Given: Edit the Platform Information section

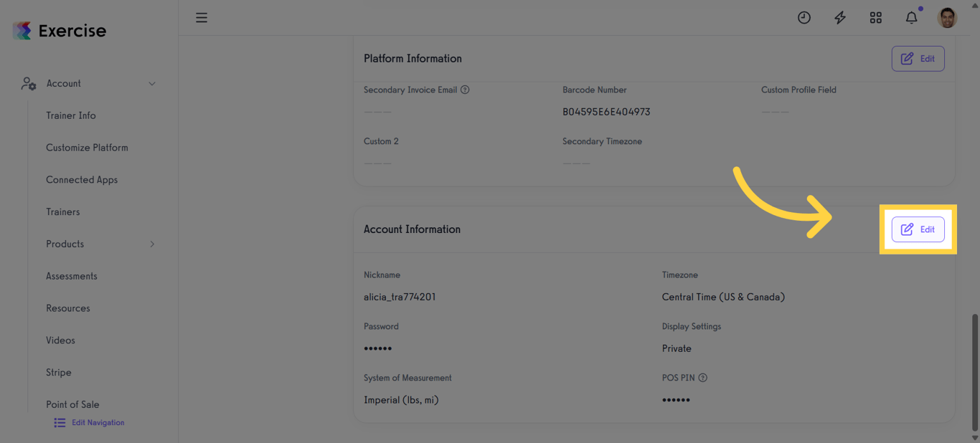Looking at the screenshot, I should point(918,59).
